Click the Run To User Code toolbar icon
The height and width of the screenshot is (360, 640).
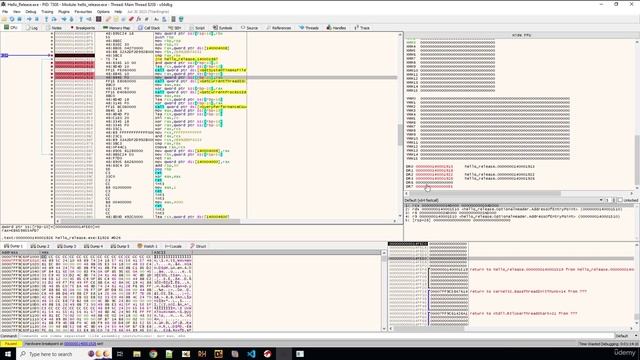(89, 19)
